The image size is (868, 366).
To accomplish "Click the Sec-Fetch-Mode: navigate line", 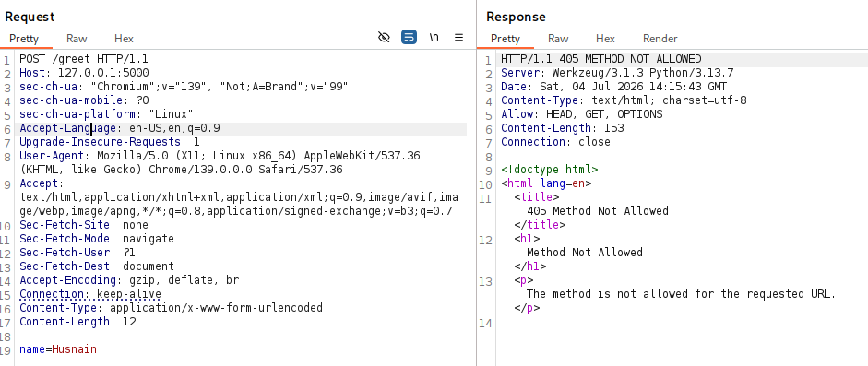I will 96,239.
